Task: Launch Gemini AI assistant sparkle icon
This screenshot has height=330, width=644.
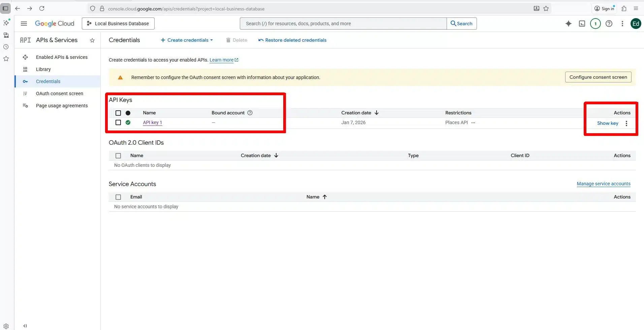Action: (569, 24)
